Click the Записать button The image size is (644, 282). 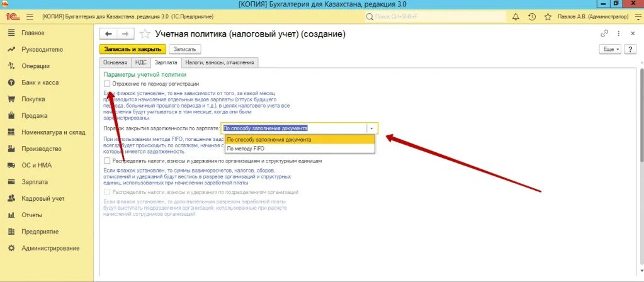[185, 49]
